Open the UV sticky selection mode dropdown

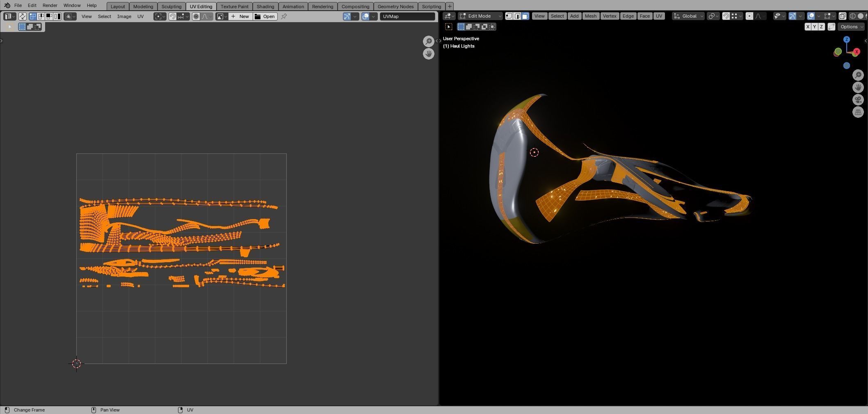(70, 16)
